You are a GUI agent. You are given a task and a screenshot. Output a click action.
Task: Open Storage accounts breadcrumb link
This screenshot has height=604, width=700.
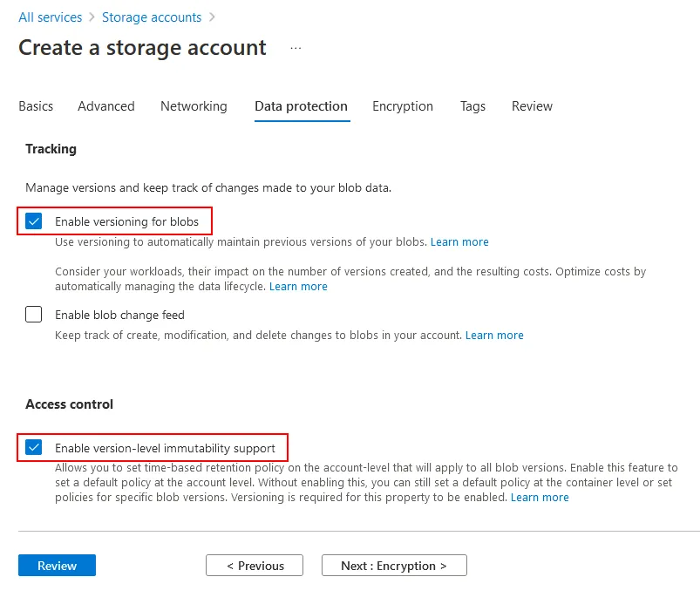tap(152, 17)
